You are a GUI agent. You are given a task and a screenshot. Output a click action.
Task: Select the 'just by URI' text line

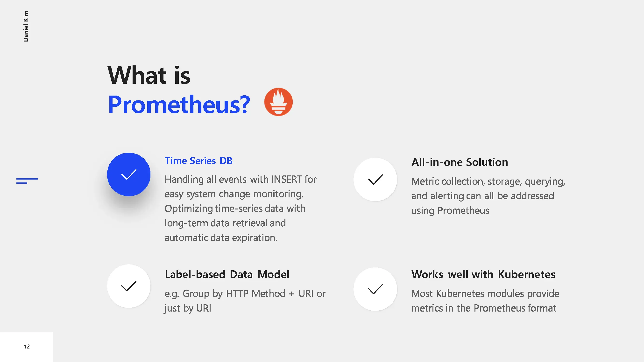188,308
